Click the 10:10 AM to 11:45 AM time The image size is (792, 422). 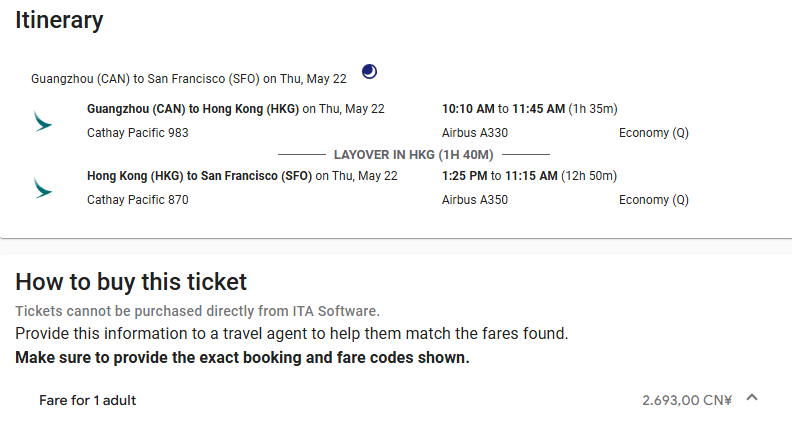pos(503,109)
